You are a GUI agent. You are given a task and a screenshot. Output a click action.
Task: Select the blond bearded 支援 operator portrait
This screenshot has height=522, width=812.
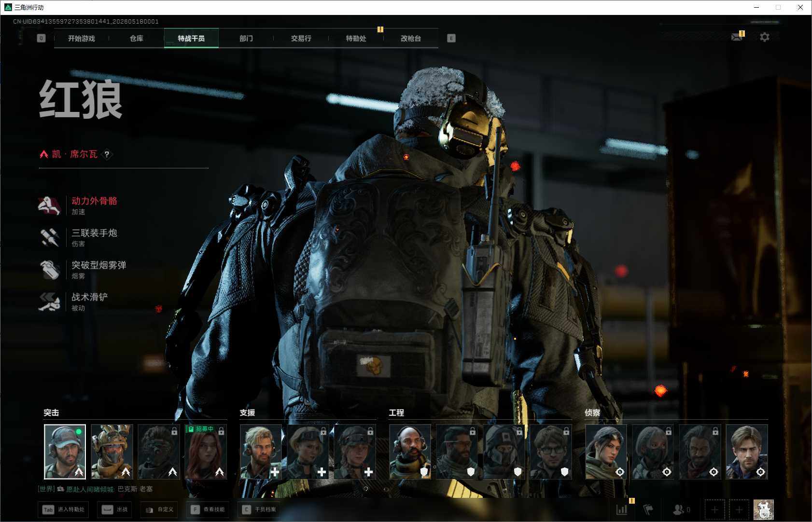click(x=261, y=452)
